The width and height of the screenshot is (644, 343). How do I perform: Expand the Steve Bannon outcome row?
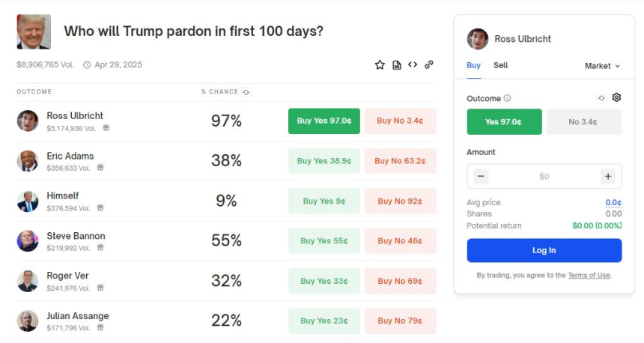(x=76, y=237)
